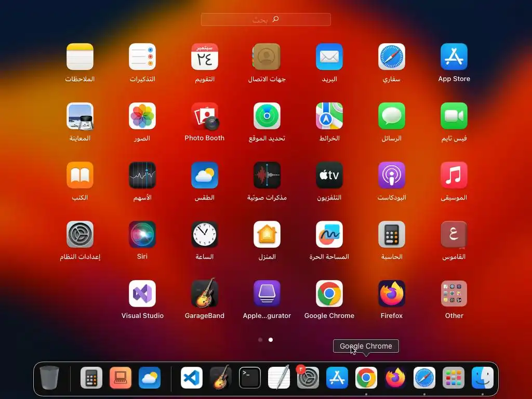Image resolution: width=532 pixels, height=399 pixels.
Task: Click the Safari compass icon in the Dock
Action: 424,378
